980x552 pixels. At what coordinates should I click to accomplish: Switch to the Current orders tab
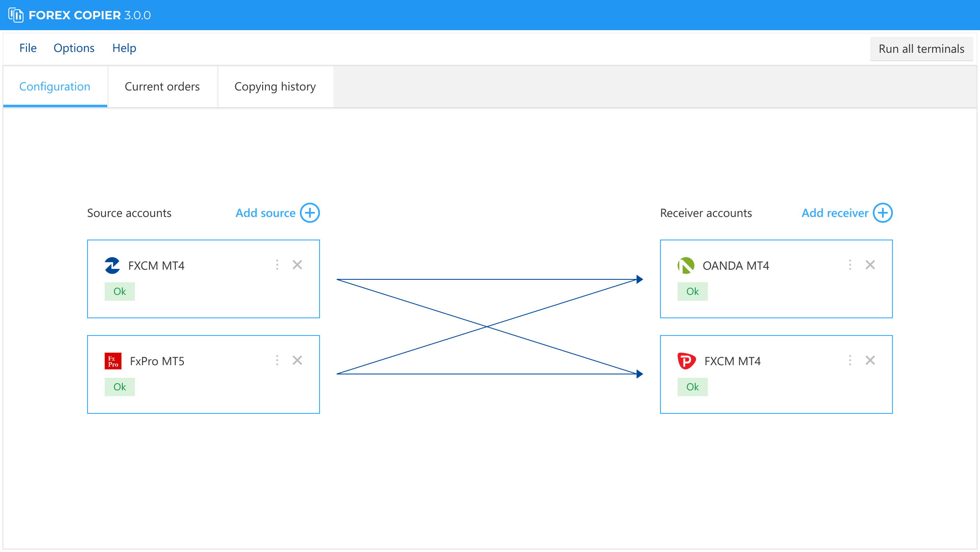[162, 87]
